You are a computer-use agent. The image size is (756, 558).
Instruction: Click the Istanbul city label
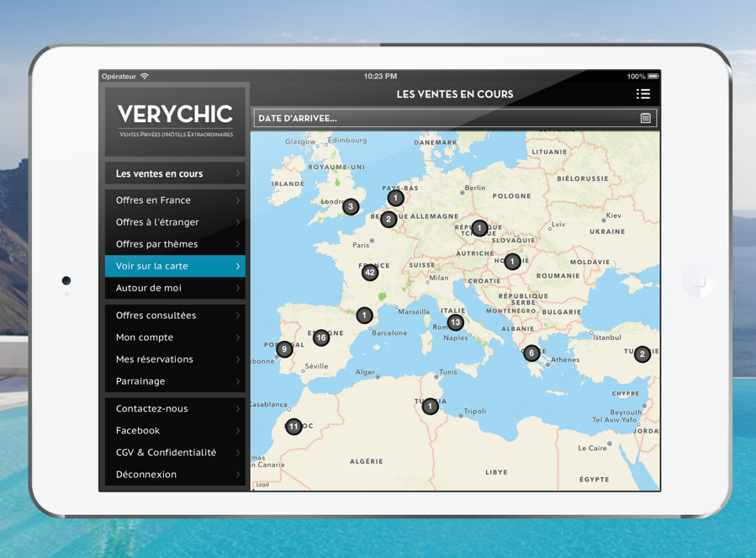pos(607,337)
